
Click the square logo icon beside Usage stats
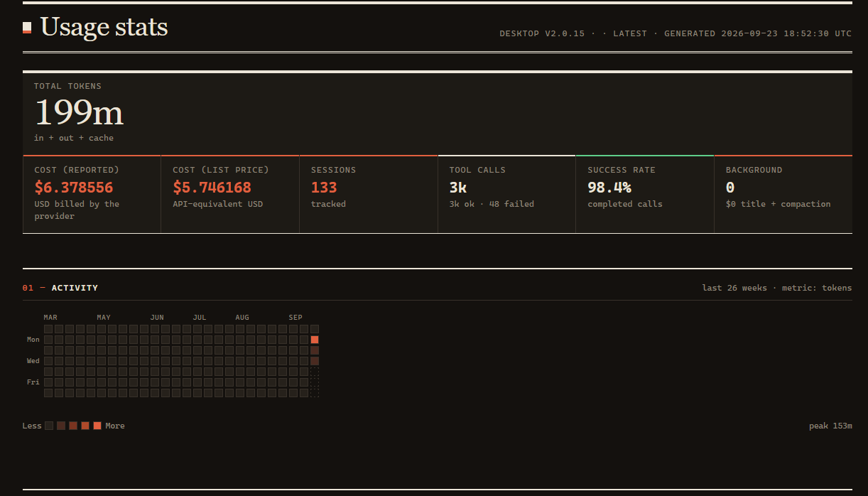click(x=27, y=28)
